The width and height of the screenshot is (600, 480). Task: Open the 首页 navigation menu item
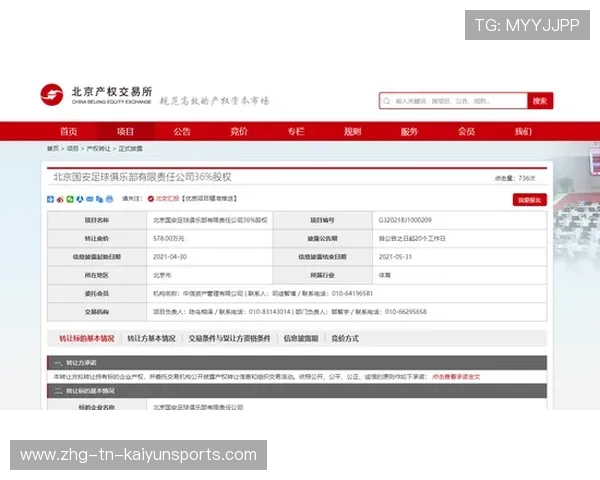click(x=68, y=132)
